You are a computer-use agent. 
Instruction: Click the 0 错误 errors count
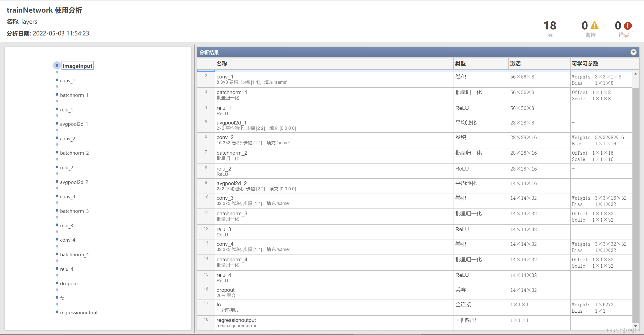click(623, 29)
